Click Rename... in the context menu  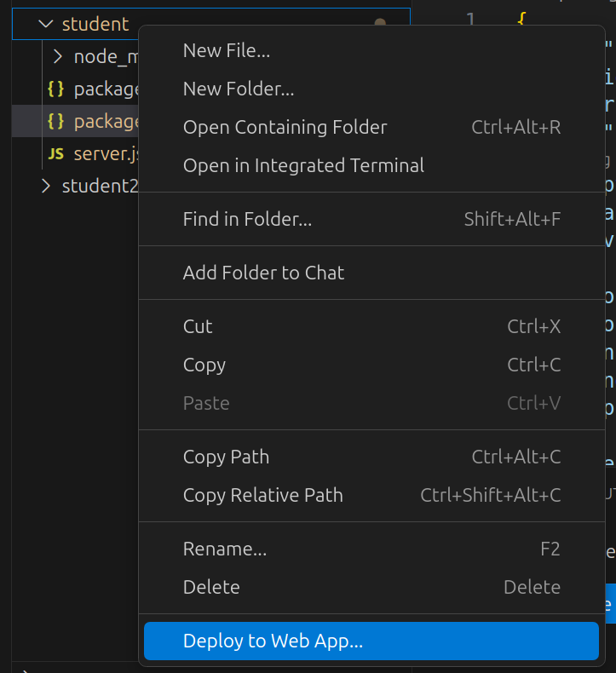[x=225, y=549]
